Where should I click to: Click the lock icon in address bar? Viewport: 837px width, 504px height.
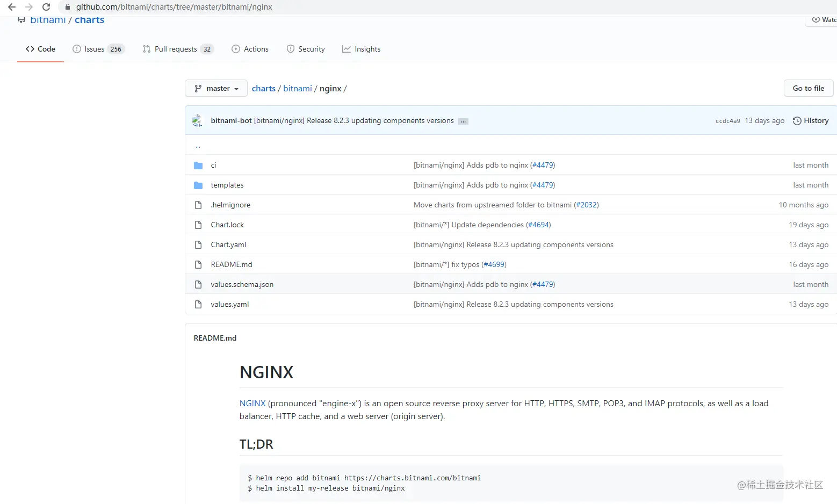coord(68,7)
